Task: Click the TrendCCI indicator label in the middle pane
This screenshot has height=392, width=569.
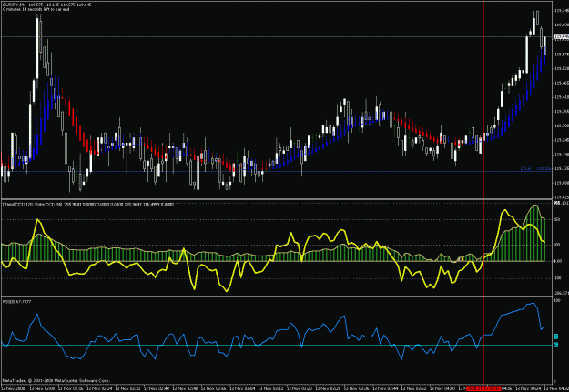Action: pos(88,204)
